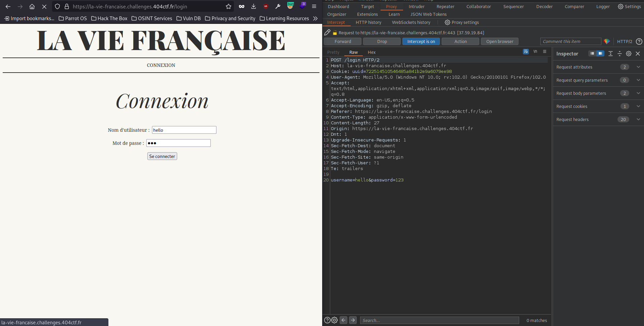The width and height of the screenshot is (644, 326).
Task: Click the uBlock Origin extension icon
Action: pyautogui.click(x=266, y=6)
